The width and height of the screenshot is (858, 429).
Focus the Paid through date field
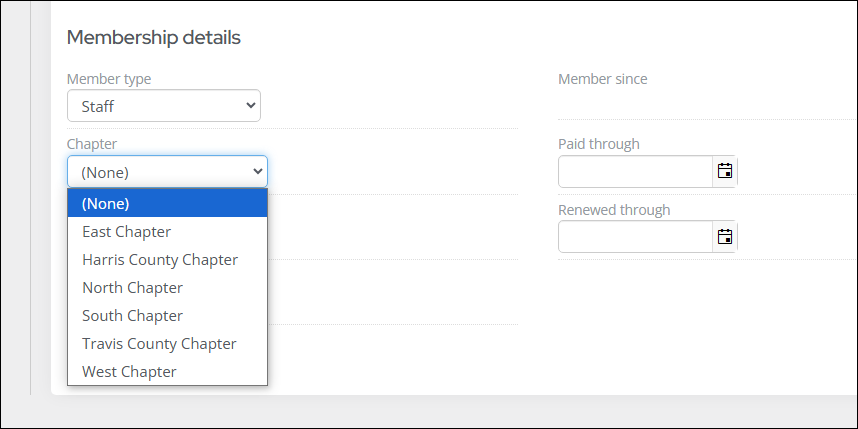[635, 171]
